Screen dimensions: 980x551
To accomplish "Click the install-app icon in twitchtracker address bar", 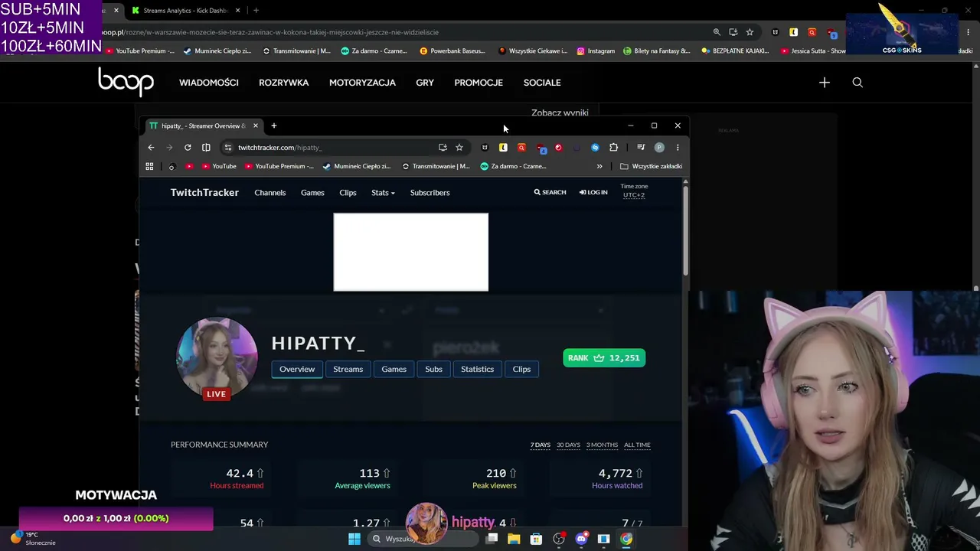I will [x=443, y=148].
